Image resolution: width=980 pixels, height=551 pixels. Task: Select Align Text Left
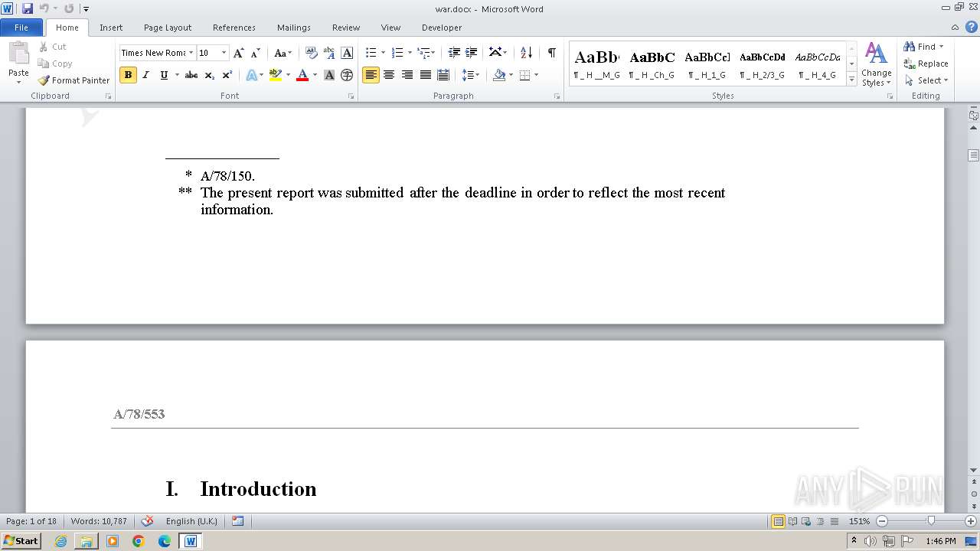point(371,75)
